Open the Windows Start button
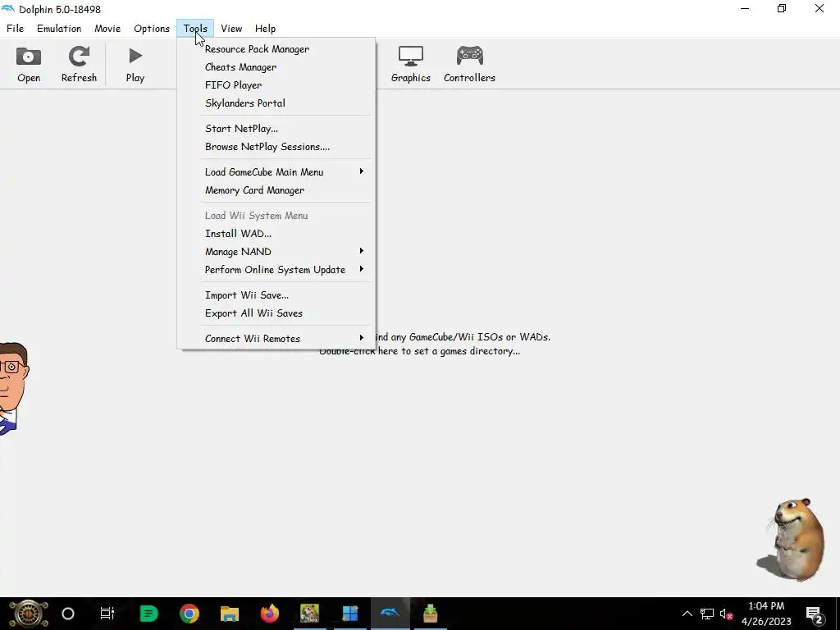 point(29,614)
